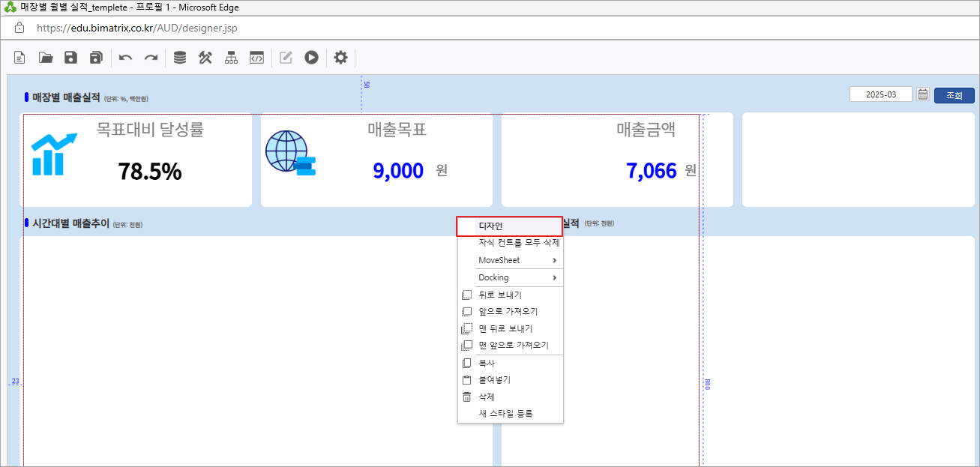Click the New document toolbar icon
This screenshot has width=980, height=467.
[20, 58]
